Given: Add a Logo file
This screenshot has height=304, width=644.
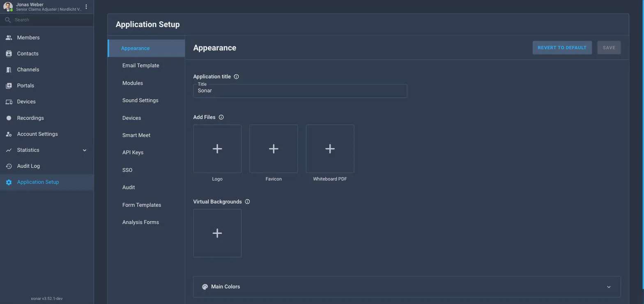Looking at the screenshot, I should coord(217,149).
